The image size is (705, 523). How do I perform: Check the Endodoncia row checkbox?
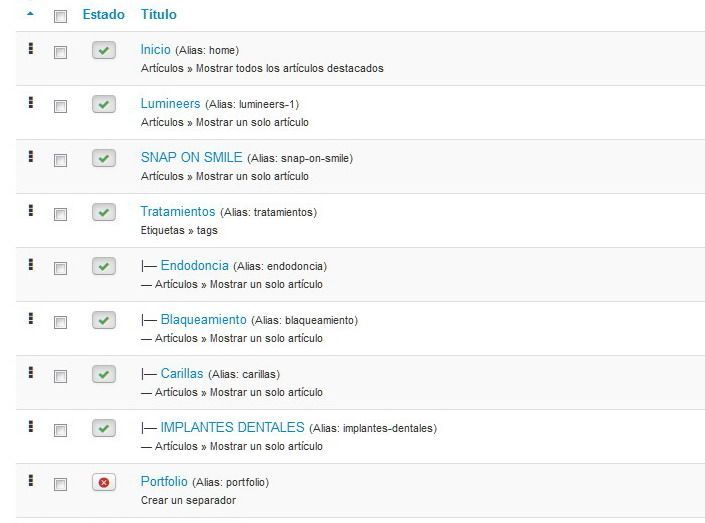[60, 268]
